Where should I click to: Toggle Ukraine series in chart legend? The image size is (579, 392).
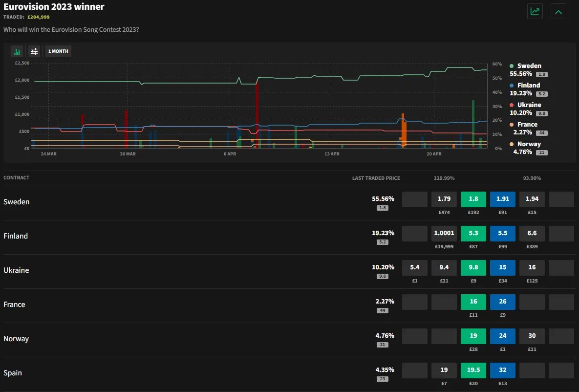529,105
